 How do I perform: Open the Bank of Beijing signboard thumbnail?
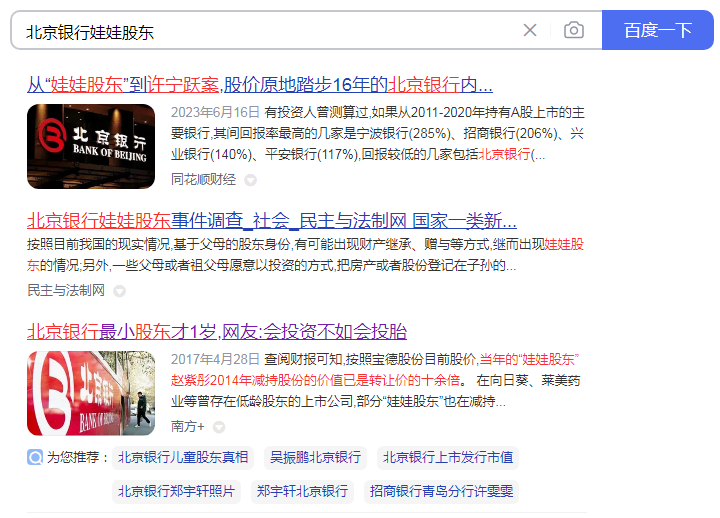(x=91, y=146)
